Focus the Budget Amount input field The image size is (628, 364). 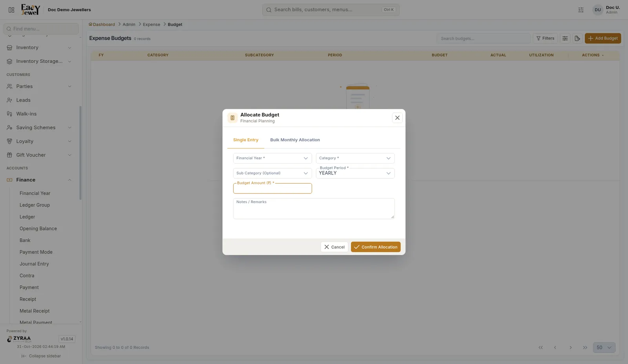tap(272, 188)
